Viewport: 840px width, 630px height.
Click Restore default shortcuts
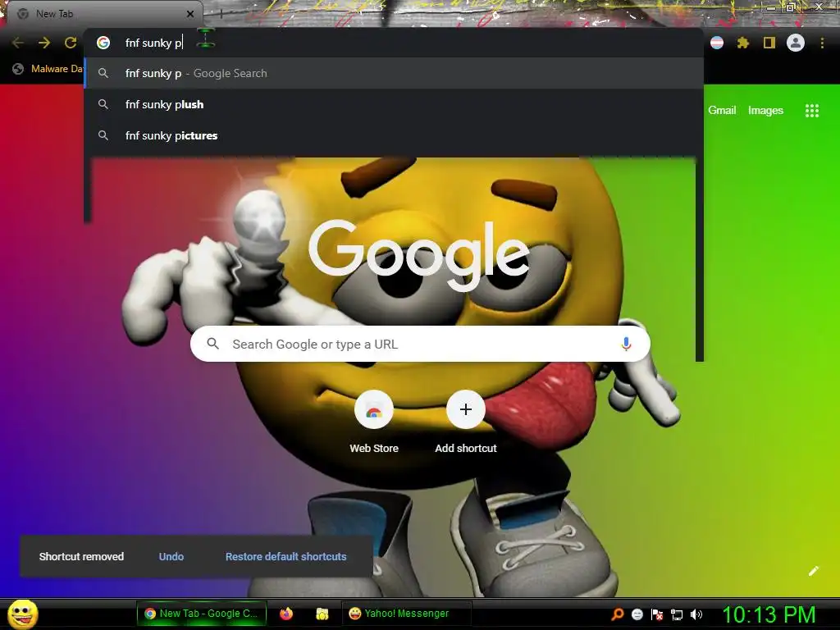(x=286, y=557)
